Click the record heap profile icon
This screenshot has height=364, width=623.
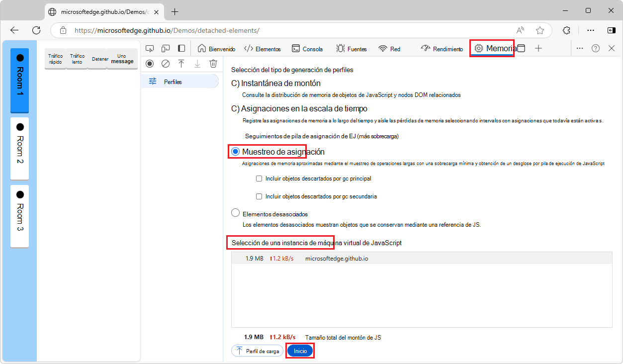(x=150, y=64)
